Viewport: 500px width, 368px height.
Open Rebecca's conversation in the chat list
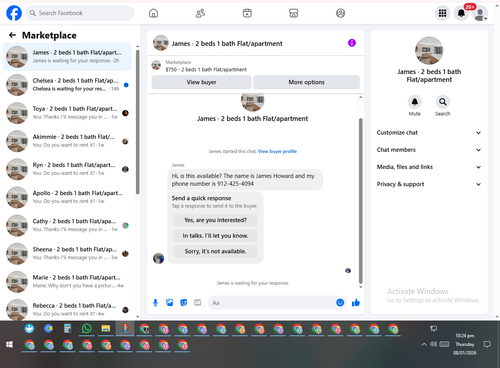[67, 309]
